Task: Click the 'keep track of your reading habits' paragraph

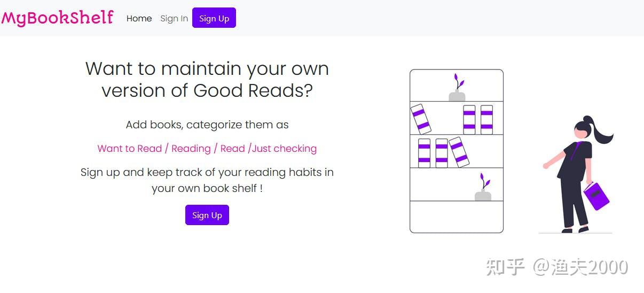Action: pos(207,180)
